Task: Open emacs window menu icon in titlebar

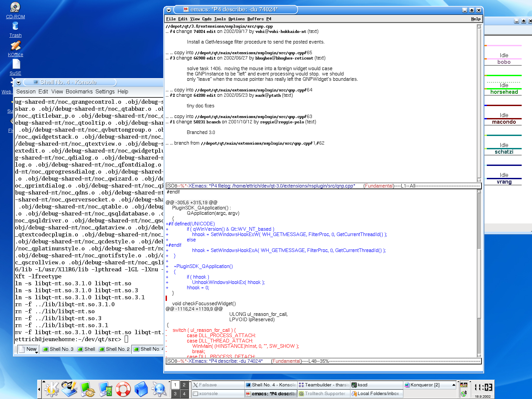Action: 169,10
